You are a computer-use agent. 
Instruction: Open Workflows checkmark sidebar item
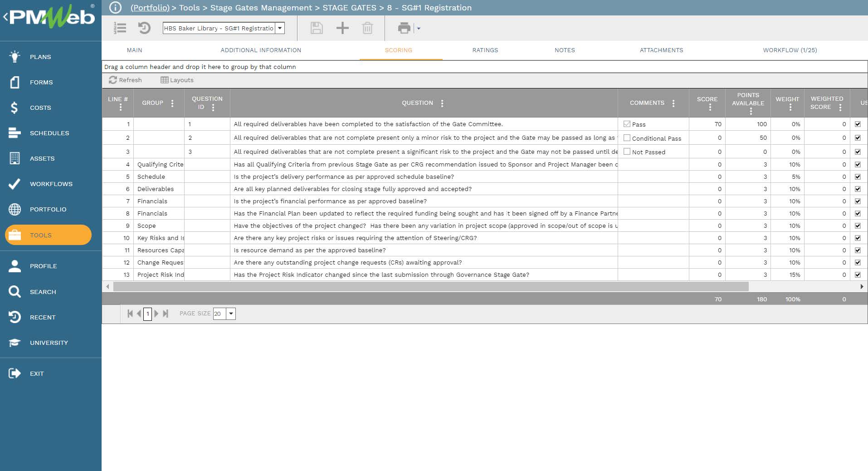[x=51, y=184]
